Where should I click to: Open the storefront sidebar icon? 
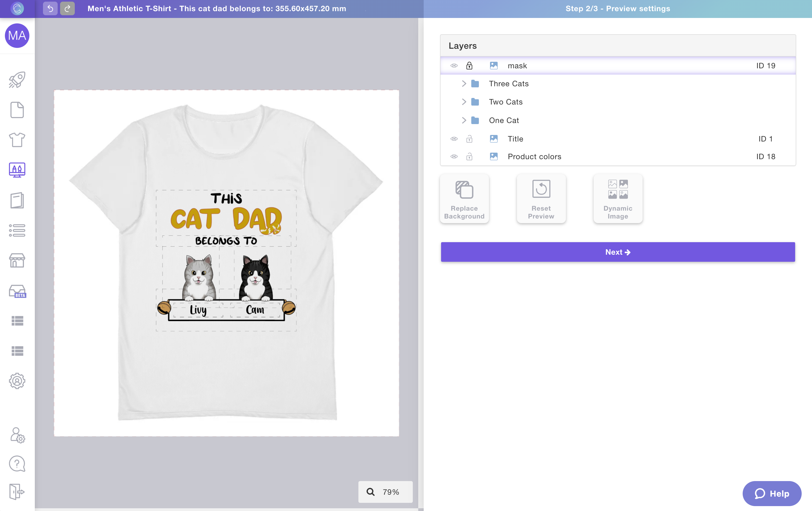pyautogui.click(x=17, y=261)
